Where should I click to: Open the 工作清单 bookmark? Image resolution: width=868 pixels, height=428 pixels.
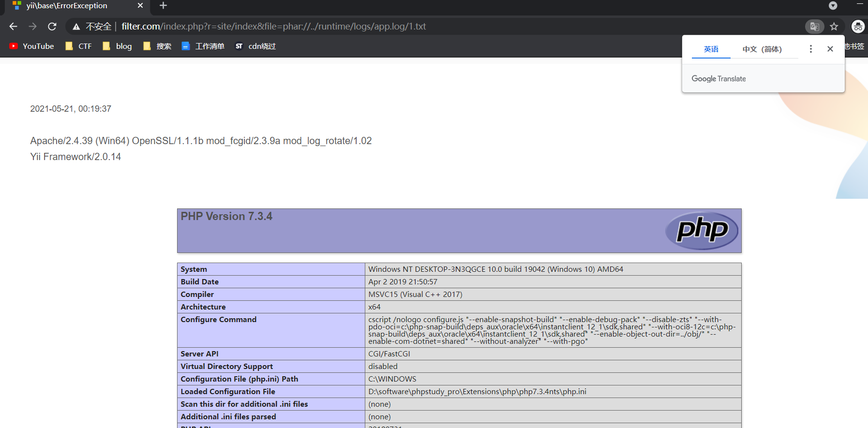point(203,46)
